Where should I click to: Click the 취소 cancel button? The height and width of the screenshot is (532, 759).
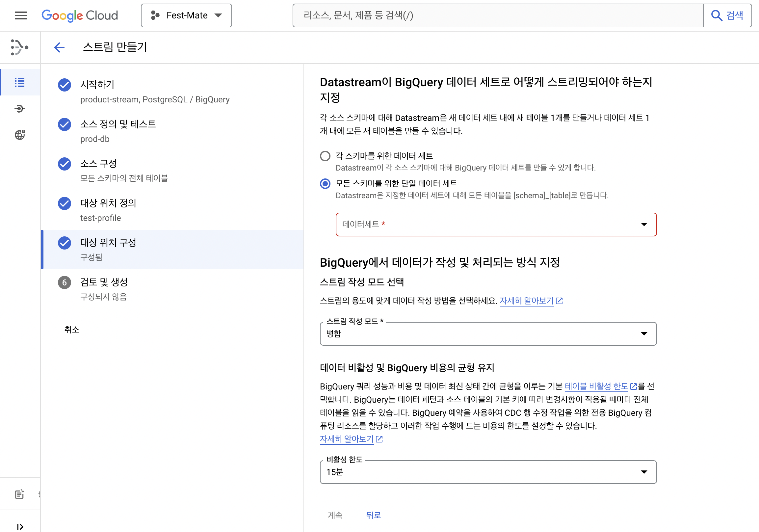(72, 330)
